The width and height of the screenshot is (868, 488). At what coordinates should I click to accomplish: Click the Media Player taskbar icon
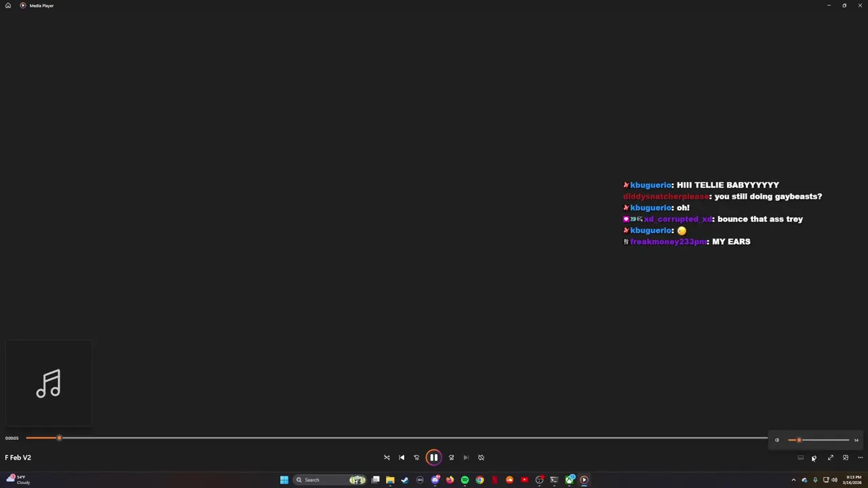(x=584, y=480)
